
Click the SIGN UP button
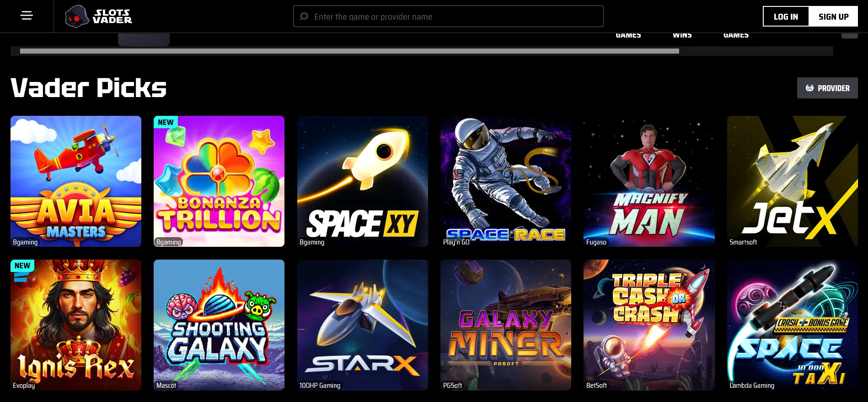[x=833, y=16]
